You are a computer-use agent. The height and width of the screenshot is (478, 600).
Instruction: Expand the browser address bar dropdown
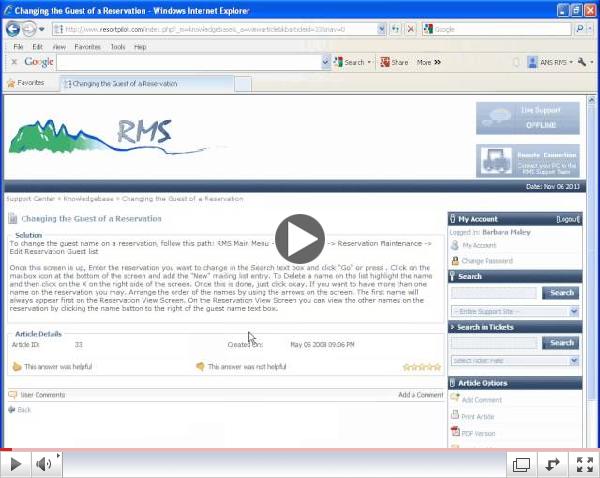click(x=382, y=29)
